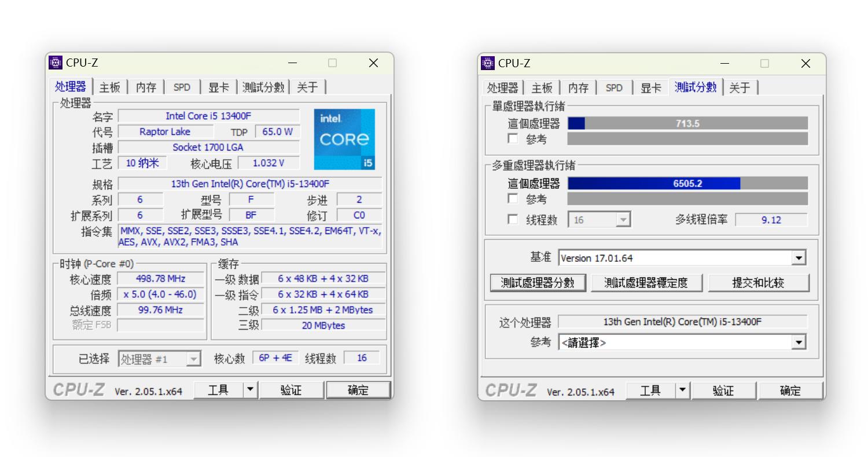868x457 pixels.
Task: Open the 参考 reference processor dropdown
Action: [x=799, y=342]
